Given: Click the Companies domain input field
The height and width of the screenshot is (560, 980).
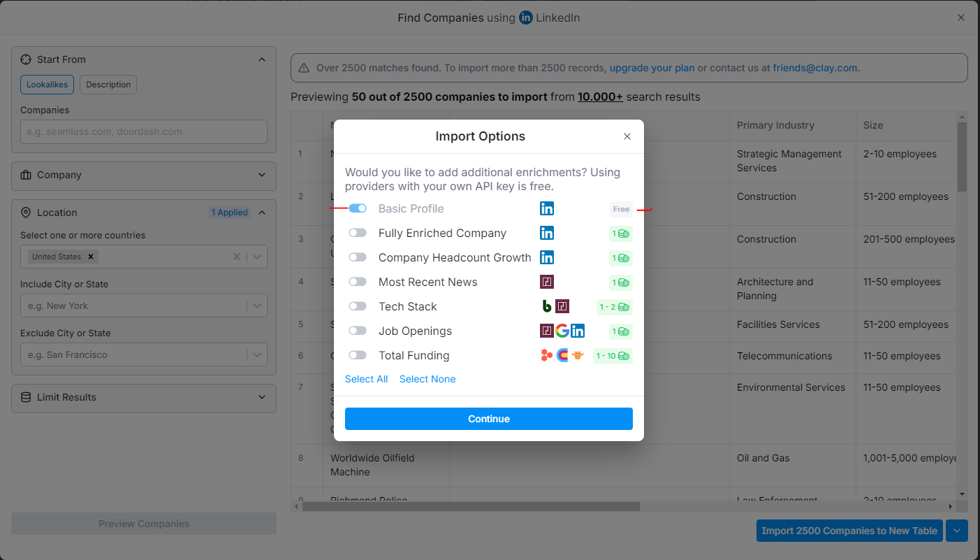Looking at the screenshot, I should tap(144, 131).
